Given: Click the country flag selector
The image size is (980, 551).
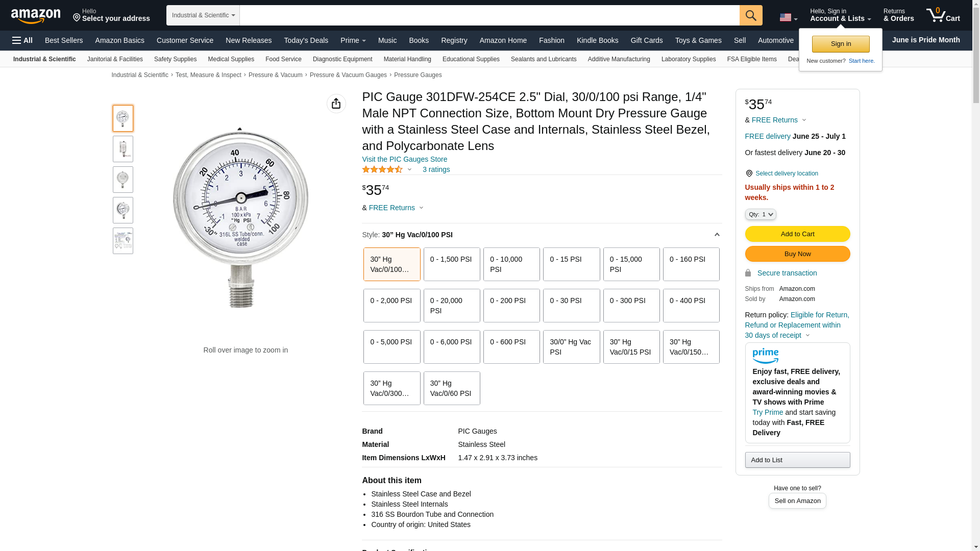Looking at the screenshot, I should 788,17.
